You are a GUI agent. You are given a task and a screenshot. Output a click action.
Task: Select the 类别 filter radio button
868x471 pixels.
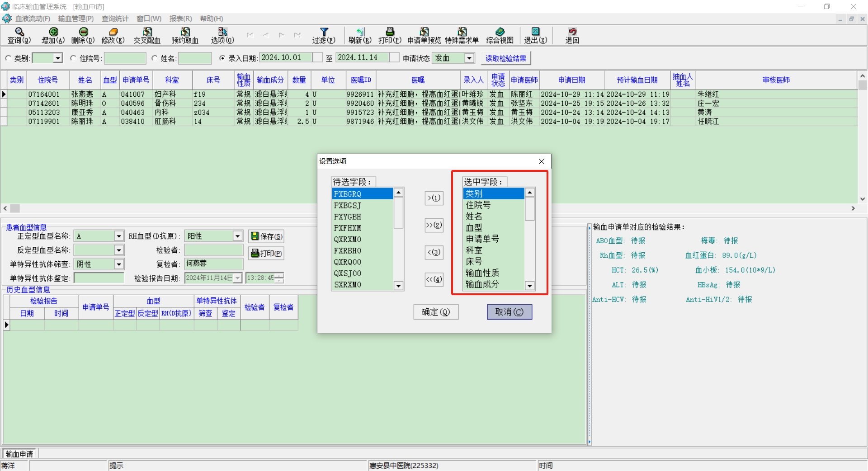pos(8,58)
